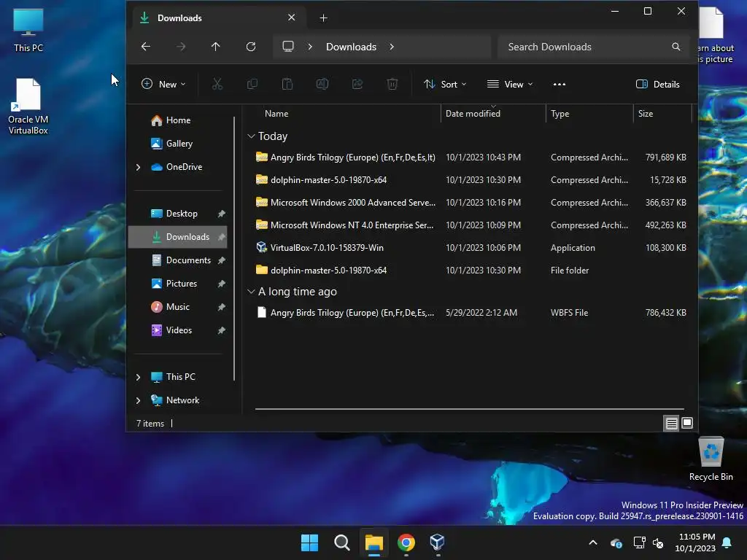Open Home in navigation pane
Screen dimensions: 747x560
coord(178,120)
